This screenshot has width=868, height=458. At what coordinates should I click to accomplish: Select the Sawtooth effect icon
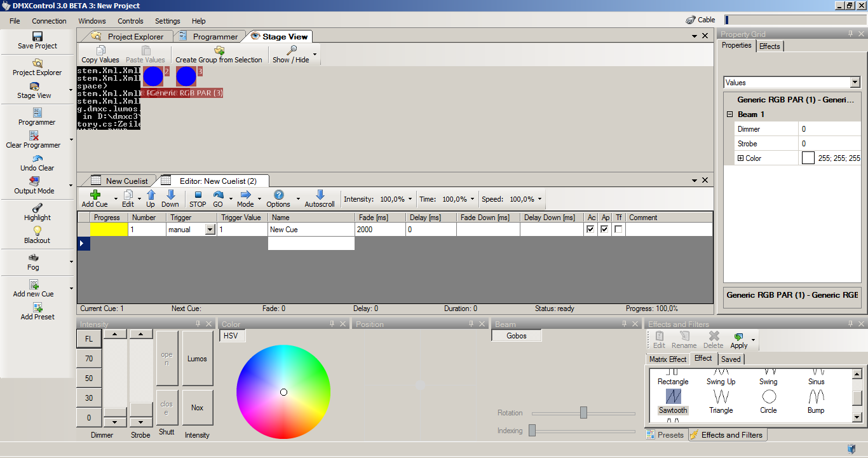(673, 397)
